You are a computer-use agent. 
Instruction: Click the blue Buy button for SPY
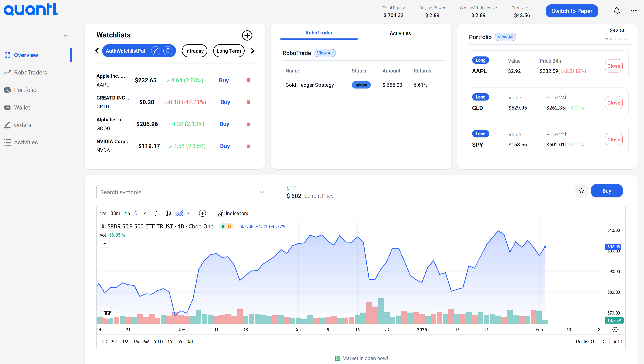tap(606, 191)
